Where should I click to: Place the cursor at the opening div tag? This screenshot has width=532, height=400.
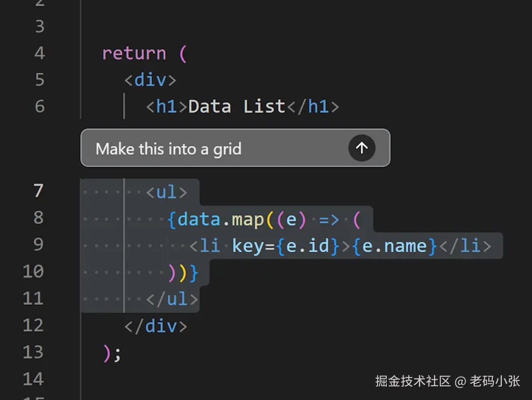[150, 80]
